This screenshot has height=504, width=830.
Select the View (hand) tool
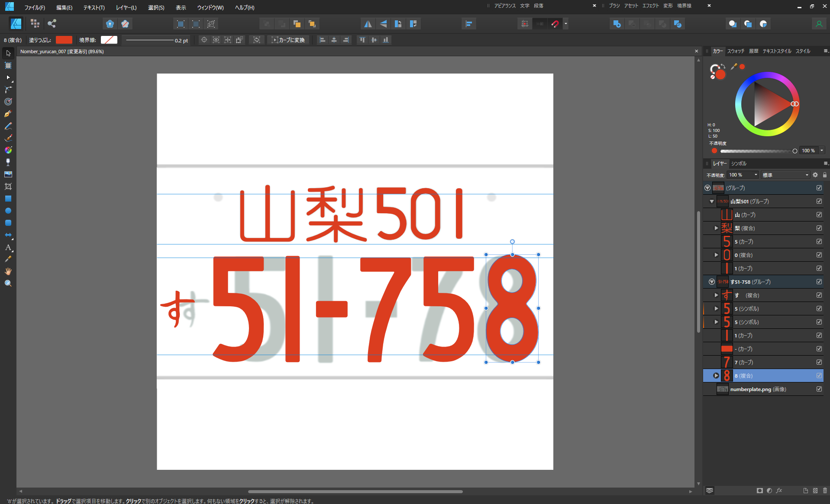tap(8, 271)
